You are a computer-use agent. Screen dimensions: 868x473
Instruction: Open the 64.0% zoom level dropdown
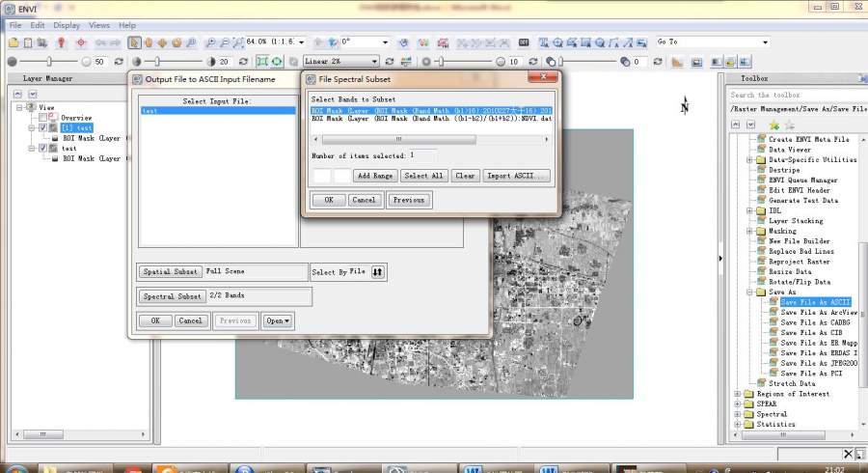pyautogui.click(x=302, y=42)
